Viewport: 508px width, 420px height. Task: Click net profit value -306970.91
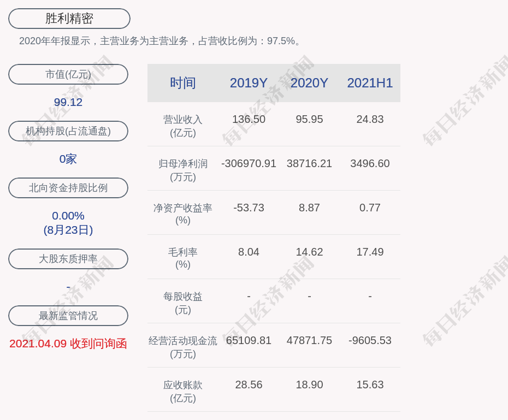point(249,163)
